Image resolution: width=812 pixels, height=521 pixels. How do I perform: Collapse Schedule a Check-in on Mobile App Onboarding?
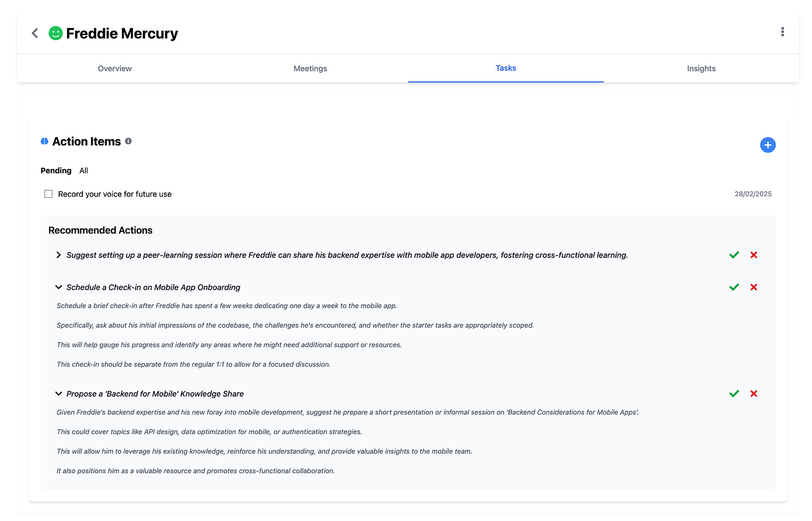coord(59,288)
